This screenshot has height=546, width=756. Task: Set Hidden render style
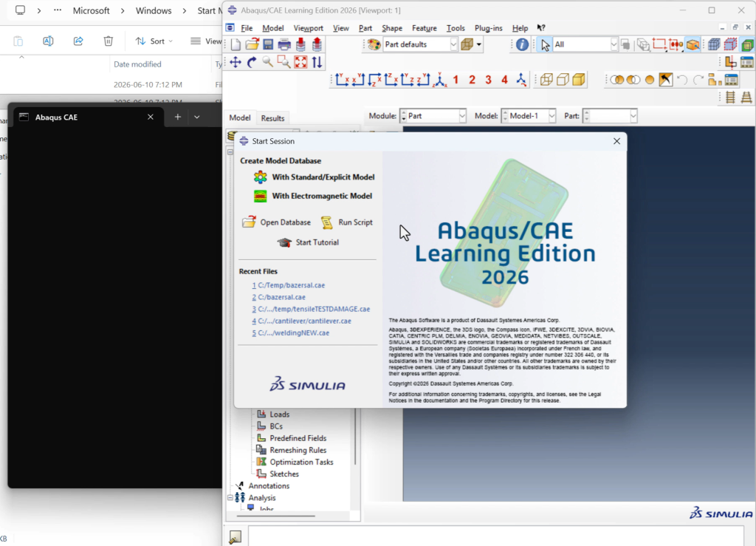(x=563, y=80)
